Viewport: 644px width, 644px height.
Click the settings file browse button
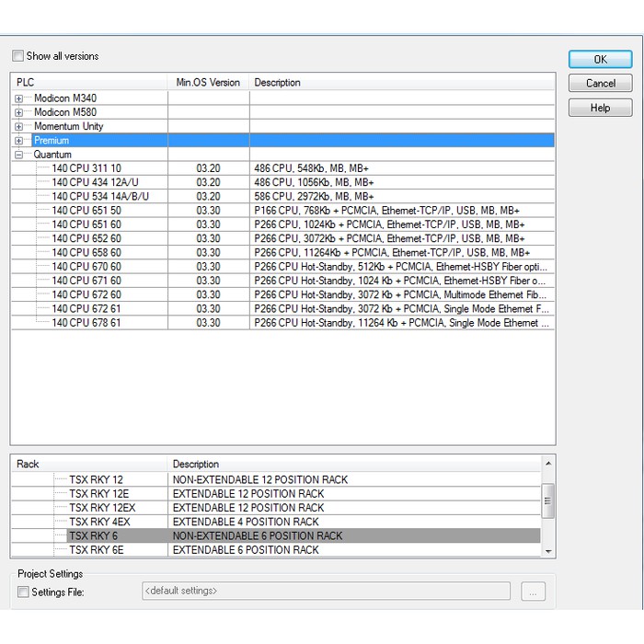(x=533, y=592)
